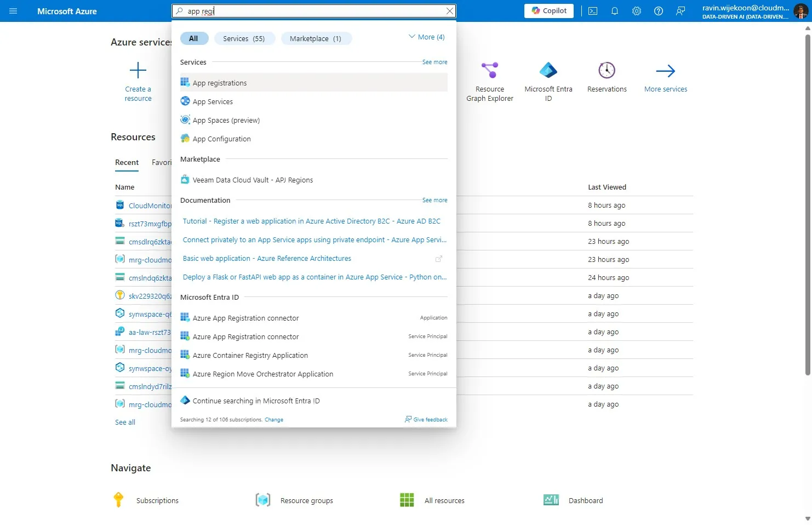This screenshot has height=525, width=812.
Task: Click Last Viewed column header
Action: click(607, 187)
